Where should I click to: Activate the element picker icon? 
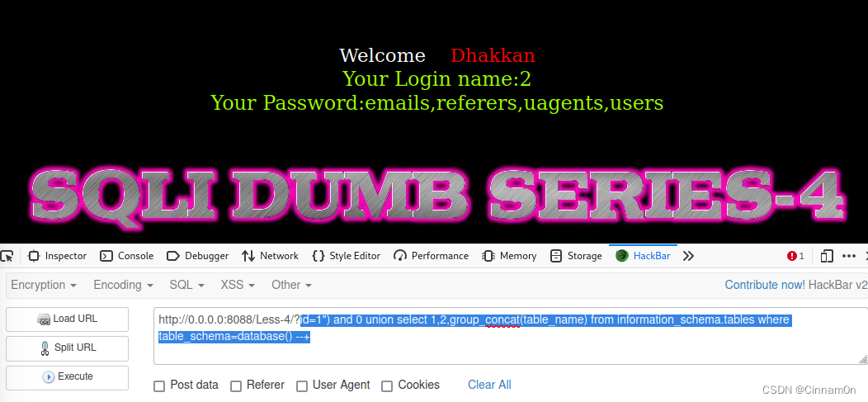[7, 256]
